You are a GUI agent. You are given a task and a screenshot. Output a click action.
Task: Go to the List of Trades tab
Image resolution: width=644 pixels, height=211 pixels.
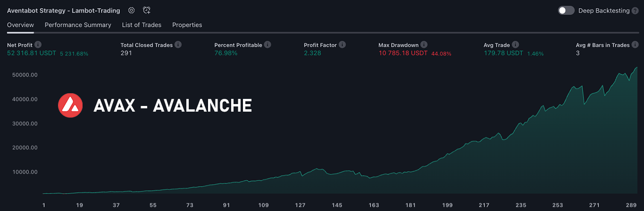(x=142, y=25)
